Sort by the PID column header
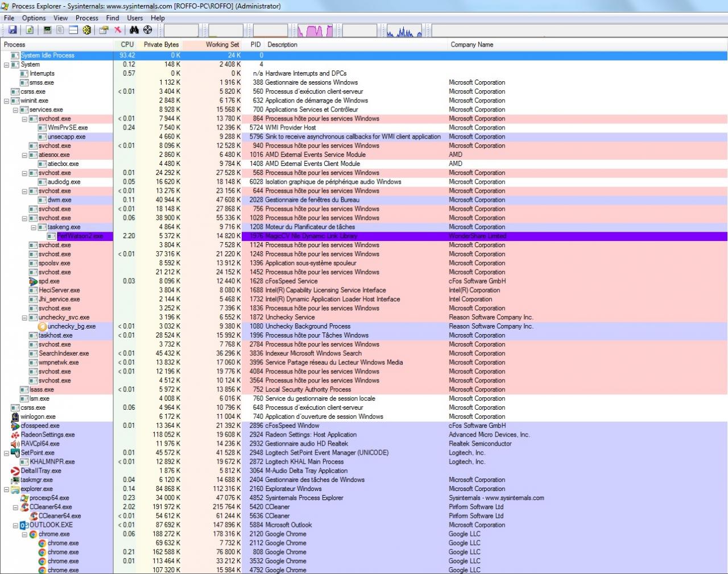 254,44
